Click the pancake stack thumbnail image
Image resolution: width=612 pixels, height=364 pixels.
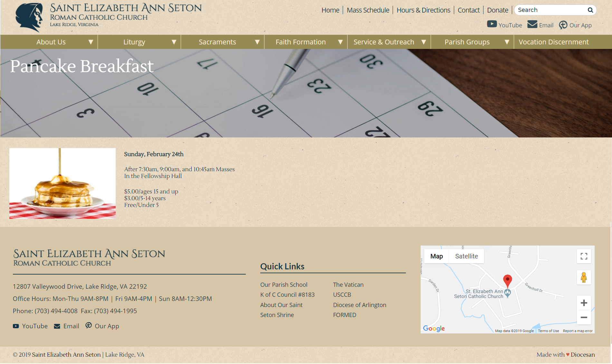pos(62,183)
